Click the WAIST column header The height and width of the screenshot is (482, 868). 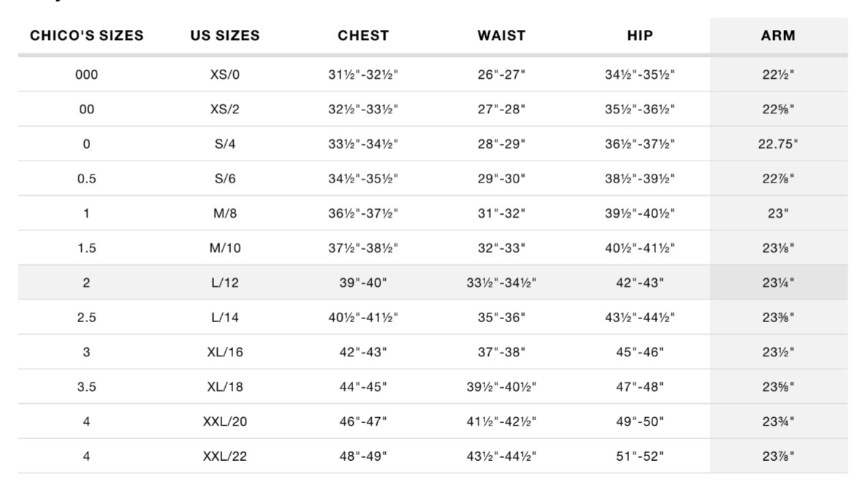pyautogui.click(x=501, y=35)
